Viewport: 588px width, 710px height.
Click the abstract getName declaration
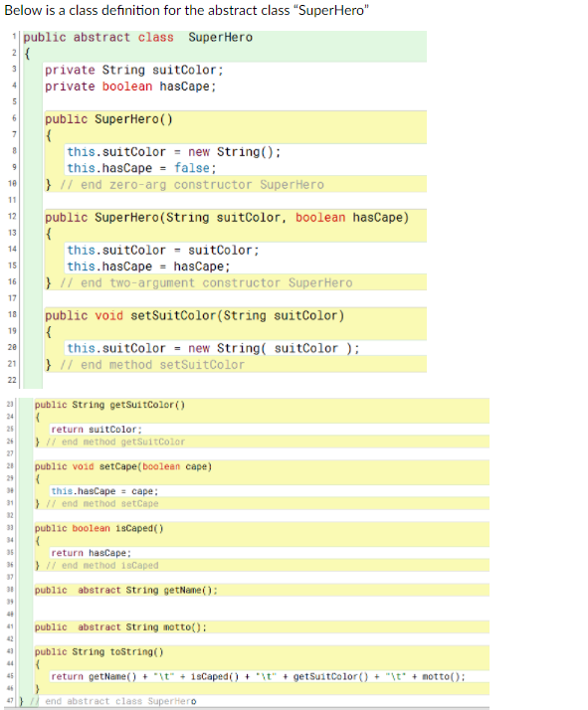click(126, 590)
